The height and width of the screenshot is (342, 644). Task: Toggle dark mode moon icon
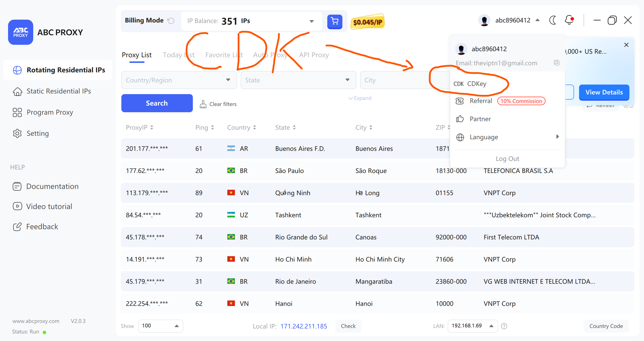click(553, 20)
